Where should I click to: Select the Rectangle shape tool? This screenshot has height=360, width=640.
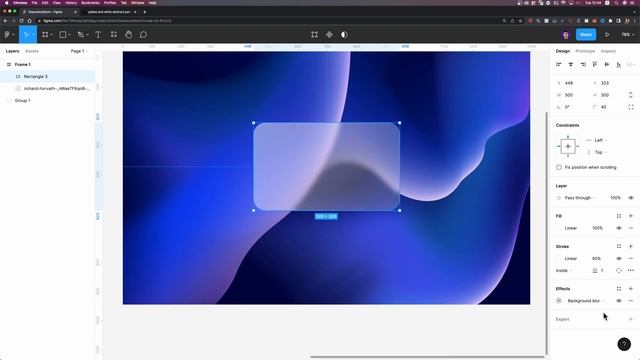pos(63,35)
